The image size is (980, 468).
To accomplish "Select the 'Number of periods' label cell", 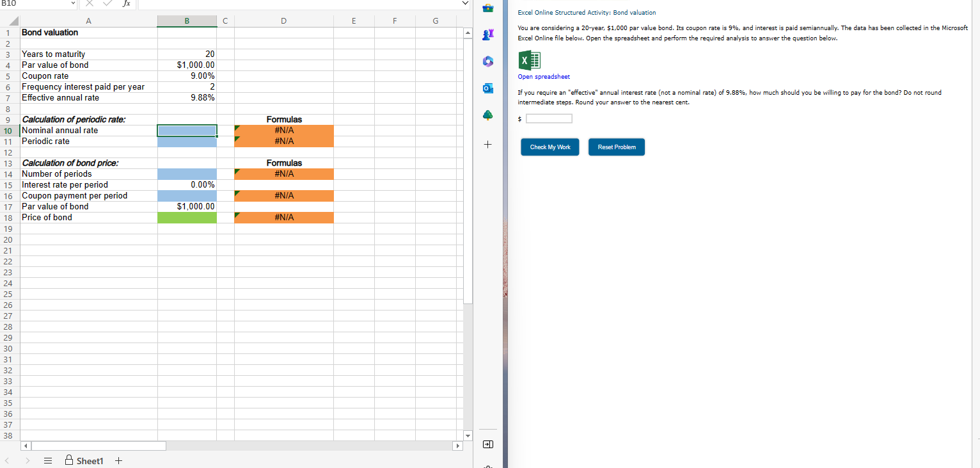I will pos(88,174).
